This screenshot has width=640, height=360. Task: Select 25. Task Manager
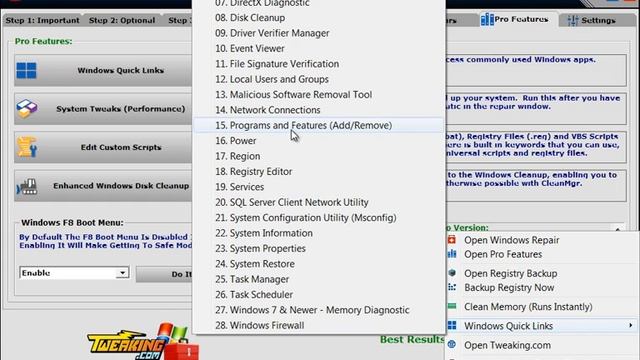click(x=318, y=279)
